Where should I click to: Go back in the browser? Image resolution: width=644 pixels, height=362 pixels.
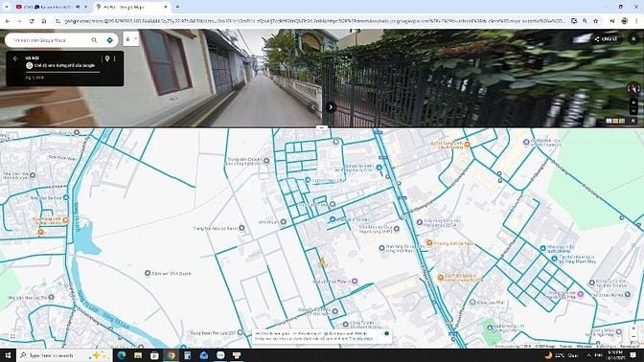click(x=8, y=21)
